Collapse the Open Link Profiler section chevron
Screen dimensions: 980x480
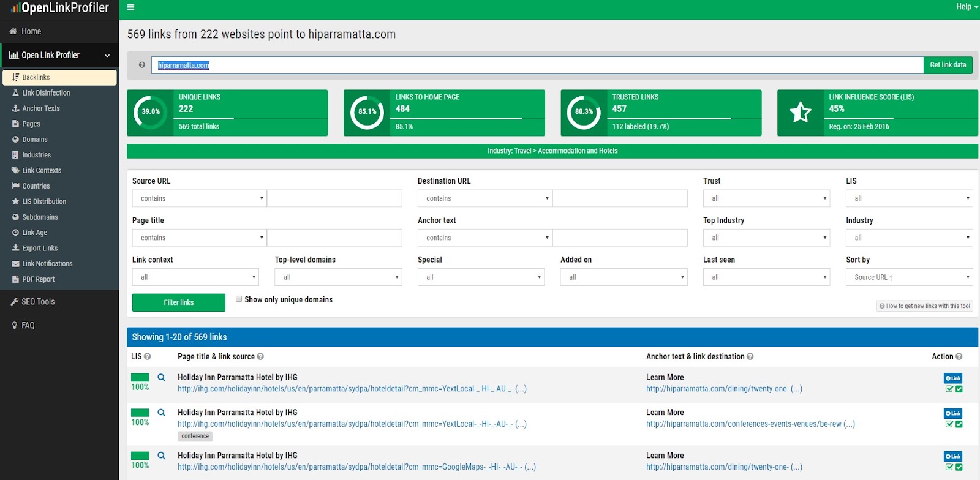click(107, 56)
